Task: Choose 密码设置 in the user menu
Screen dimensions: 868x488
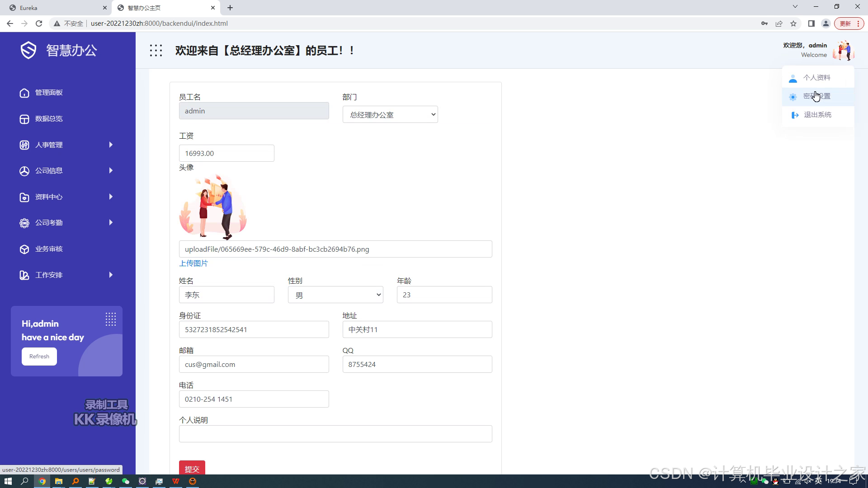Action: pos(816,96)
